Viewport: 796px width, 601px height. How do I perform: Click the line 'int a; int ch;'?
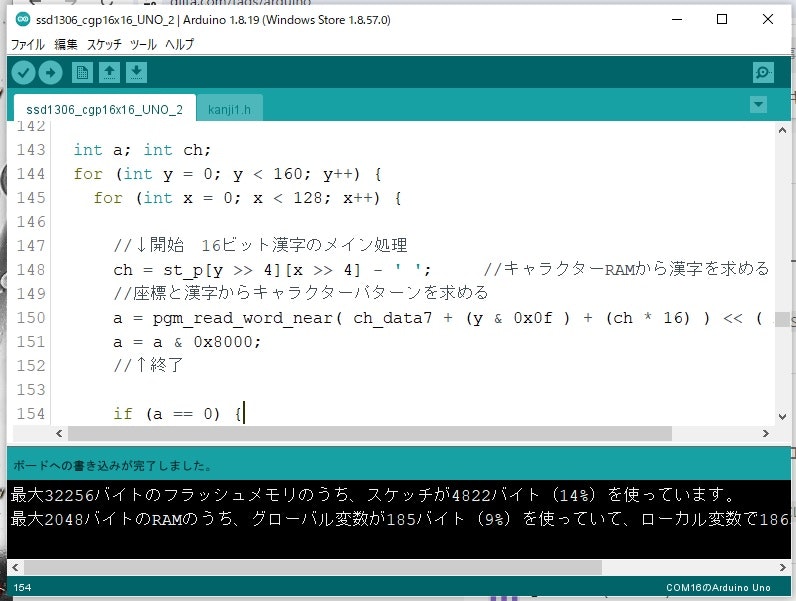[x=142, y=150]
